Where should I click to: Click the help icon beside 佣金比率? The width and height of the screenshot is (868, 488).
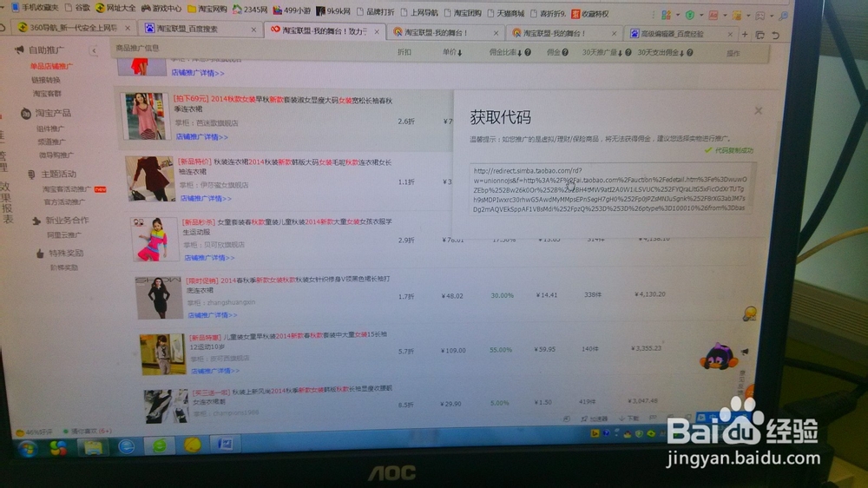click(528, 53)
